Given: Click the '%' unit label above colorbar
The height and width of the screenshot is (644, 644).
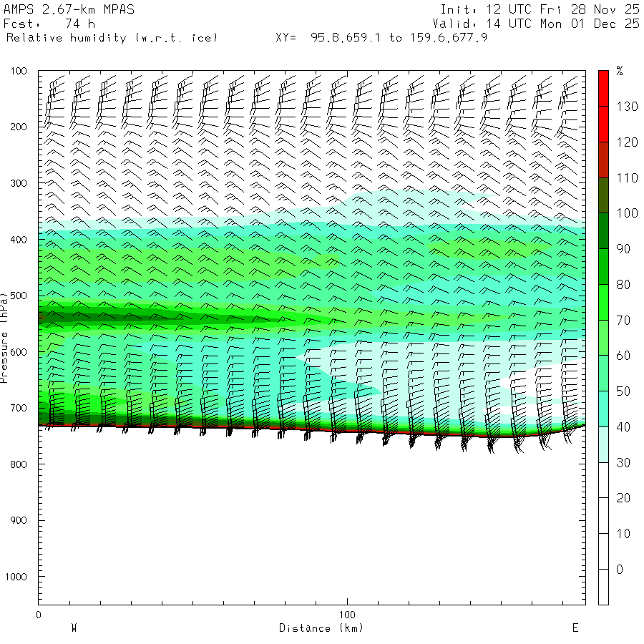Looking at the screenshot, I should [x=620, y=71].
